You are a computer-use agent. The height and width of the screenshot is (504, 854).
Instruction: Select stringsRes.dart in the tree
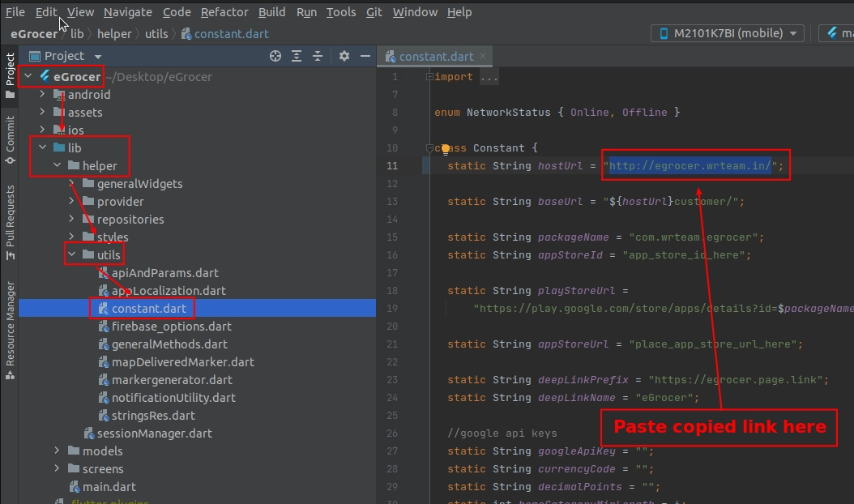pos(153,415)
